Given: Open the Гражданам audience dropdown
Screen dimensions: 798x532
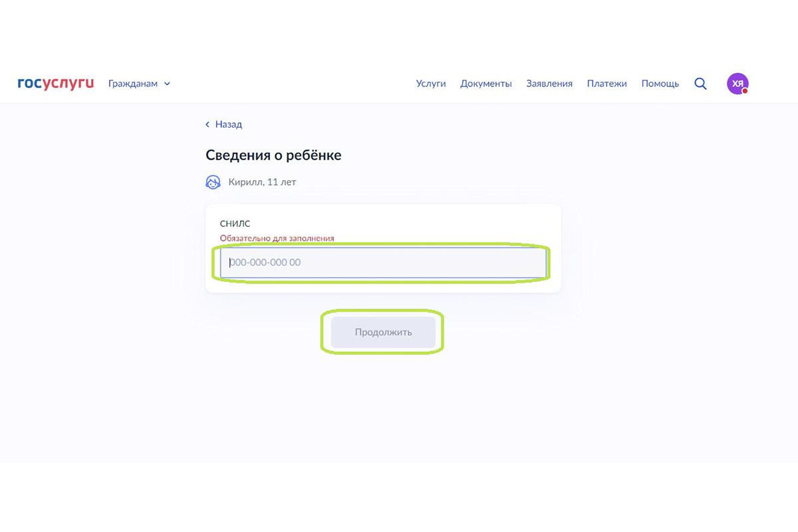Looking at the screenshot, I should click(134, 84).
